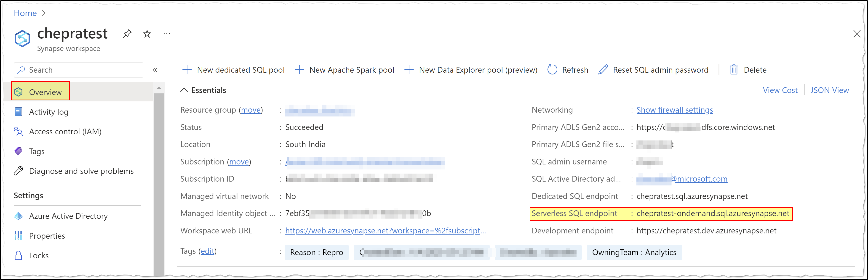Click the Overview hexagon icon

click(x=19, y=92)
